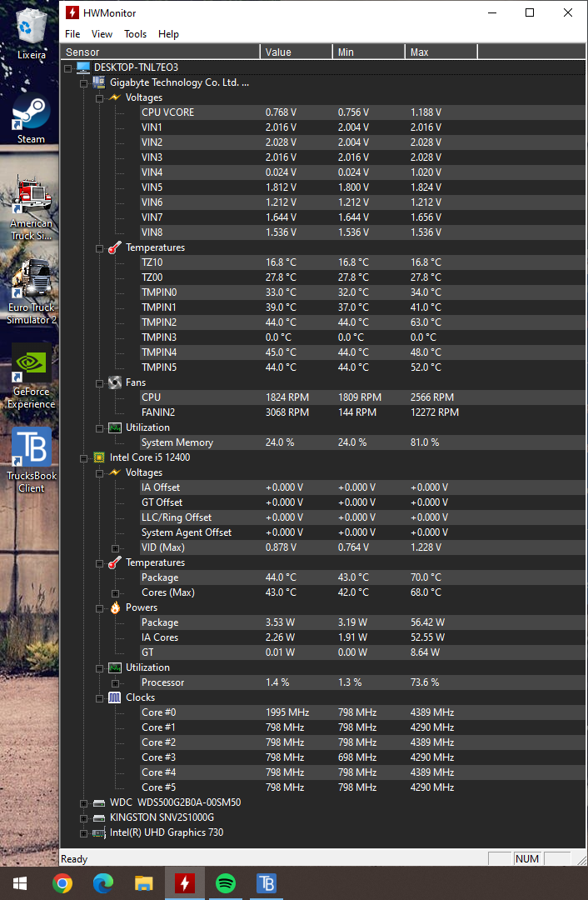Click the Clocks waveform icon
Viewport: 588px width, 900px height.
(x=115, y=697)
